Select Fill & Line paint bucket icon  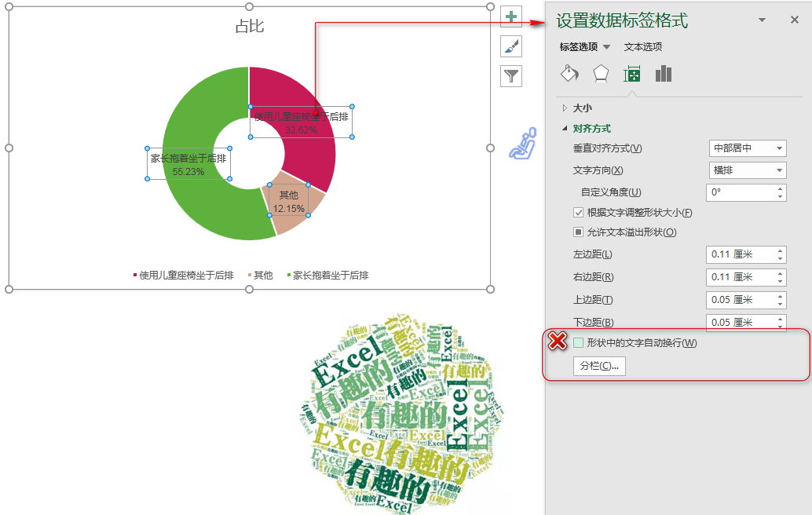569,74
